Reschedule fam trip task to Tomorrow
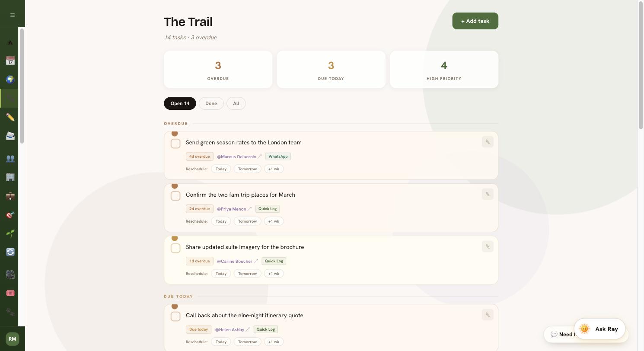Screen dimensions: 644x351 247,221
